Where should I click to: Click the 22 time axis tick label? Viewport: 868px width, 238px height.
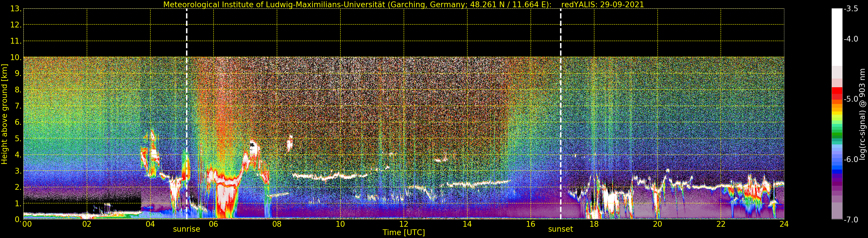(x=721, y=224)
